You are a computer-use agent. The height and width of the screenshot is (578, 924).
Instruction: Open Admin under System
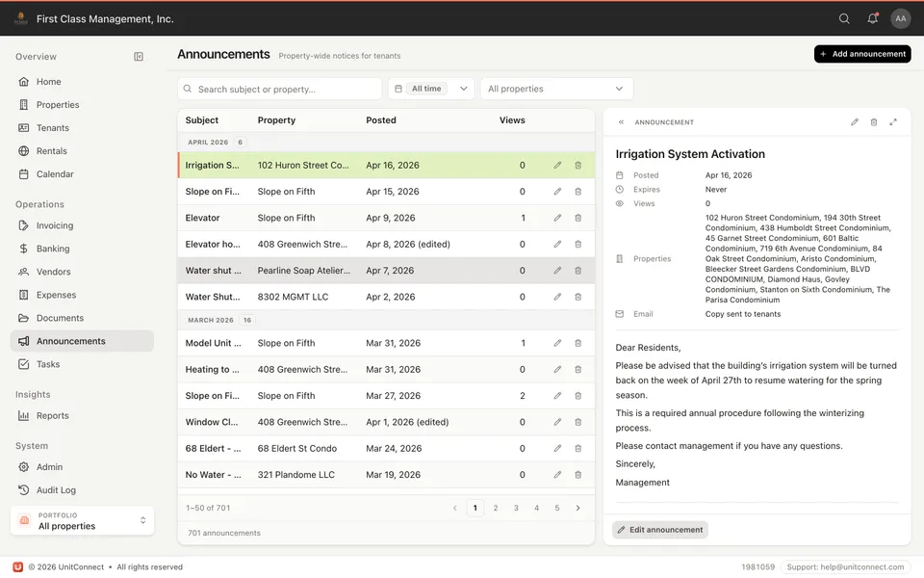(82, 467)
